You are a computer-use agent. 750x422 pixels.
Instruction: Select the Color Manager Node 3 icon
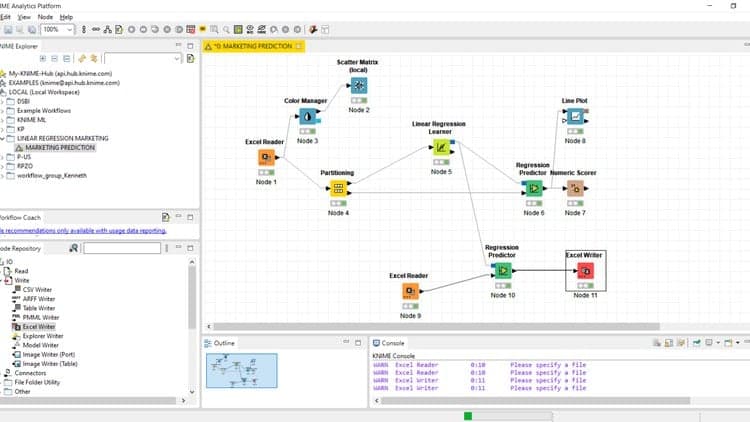coord(308,116)
